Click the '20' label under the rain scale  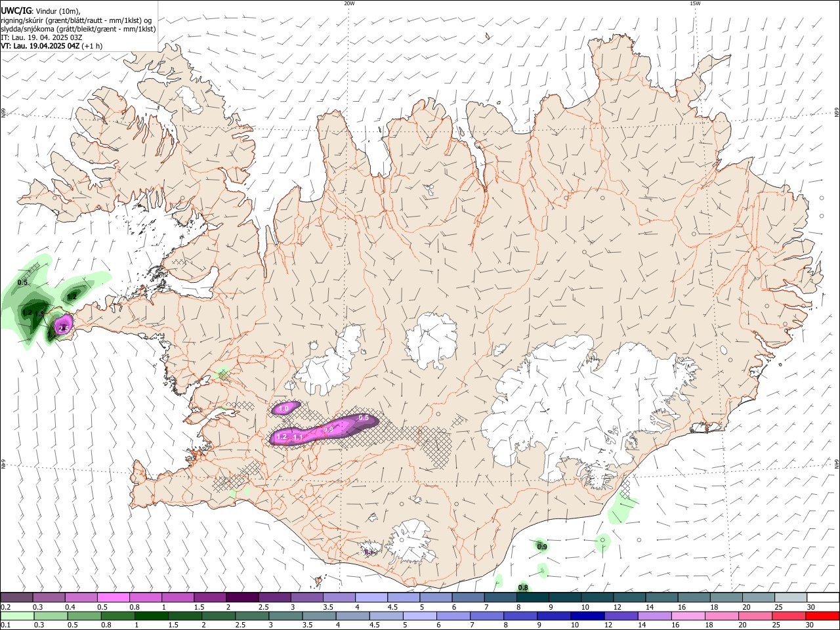coord(743,625)
